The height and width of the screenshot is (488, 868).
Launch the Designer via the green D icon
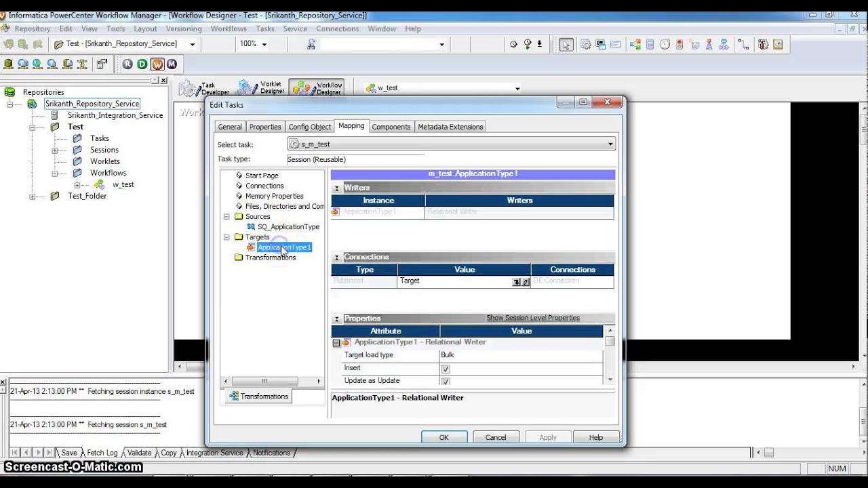(x=142, y=64)
